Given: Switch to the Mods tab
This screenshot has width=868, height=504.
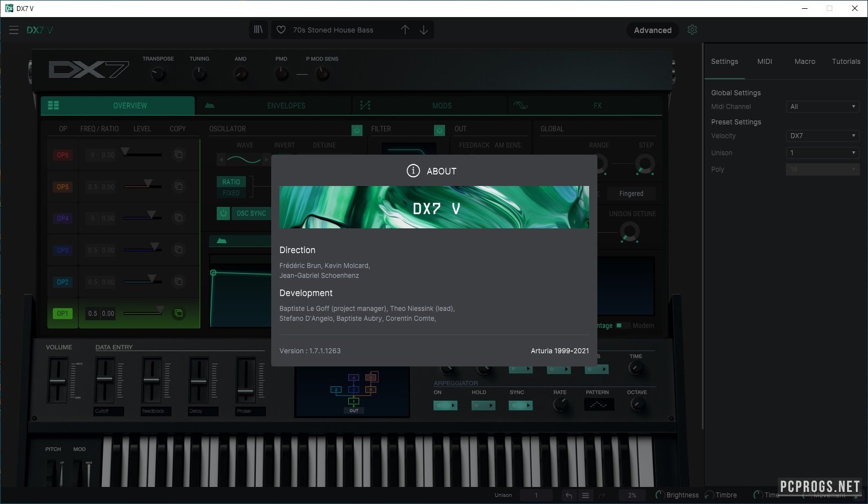Looking at the screenshot, I should [430, 106].
